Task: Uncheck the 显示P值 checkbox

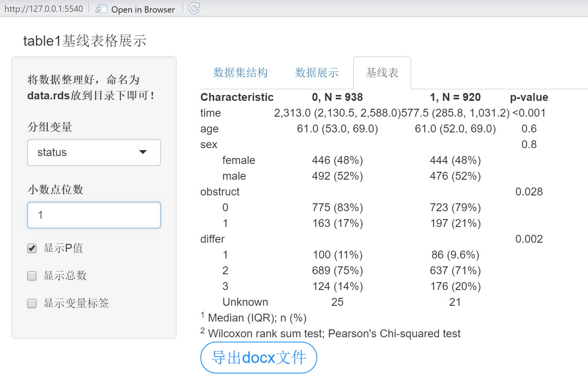Action: click(x=32, y=248)
